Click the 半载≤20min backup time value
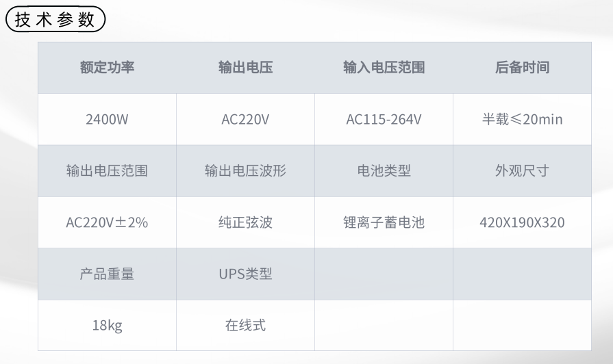The width and height of the screenshot is (613, 364). click(x=523, y=119)
